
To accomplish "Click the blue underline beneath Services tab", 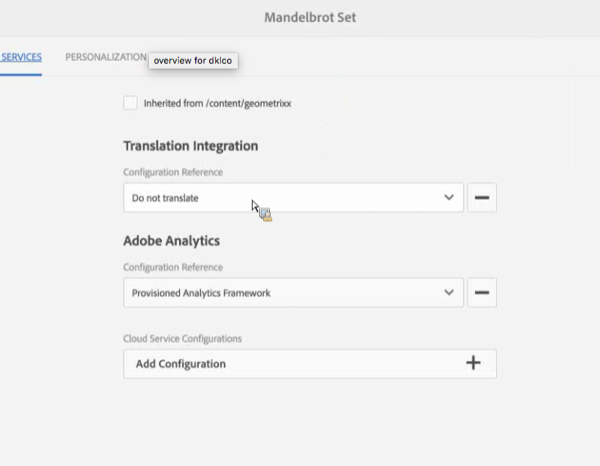I will pos(21,75).
